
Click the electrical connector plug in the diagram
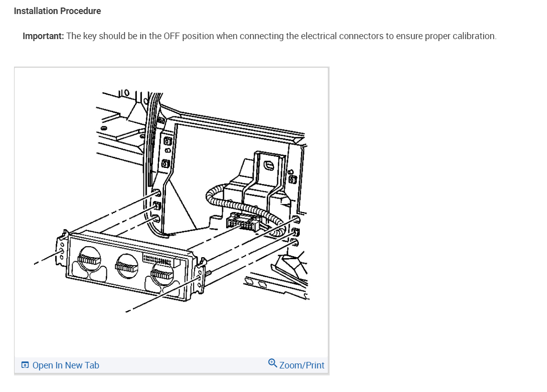243,222
